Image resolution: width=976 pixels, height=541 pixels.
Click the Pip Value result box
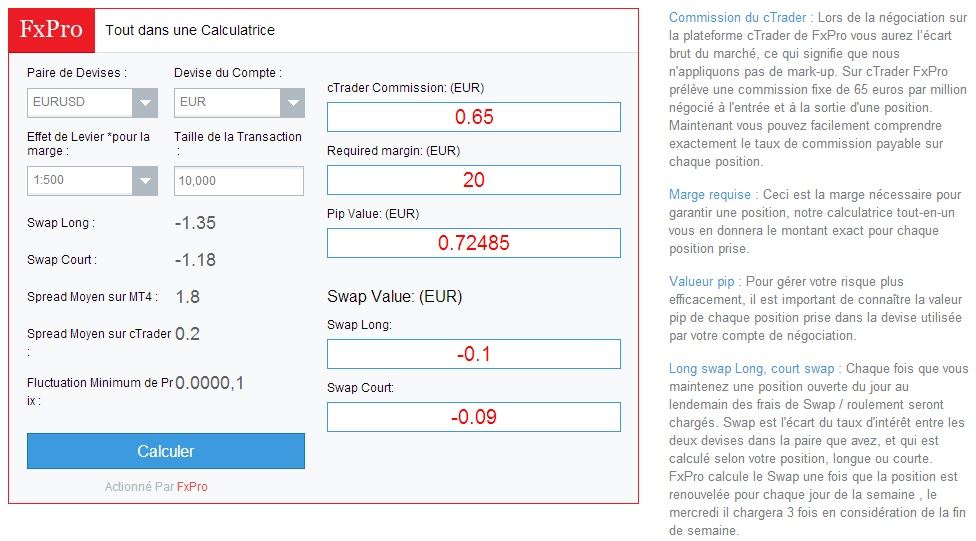[x=473, y=243]
